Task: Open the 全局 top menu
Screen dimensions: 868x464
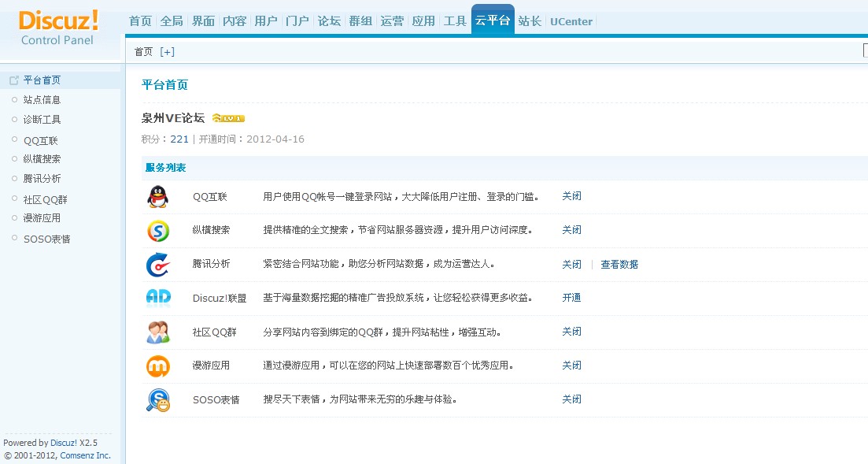Action: click(x=172, y=21)
